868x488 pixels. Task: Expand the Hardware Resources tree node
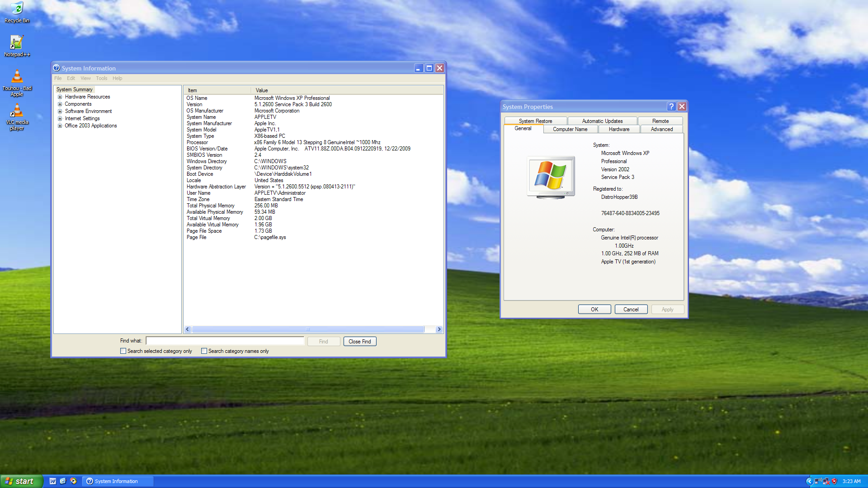point(60,97)
